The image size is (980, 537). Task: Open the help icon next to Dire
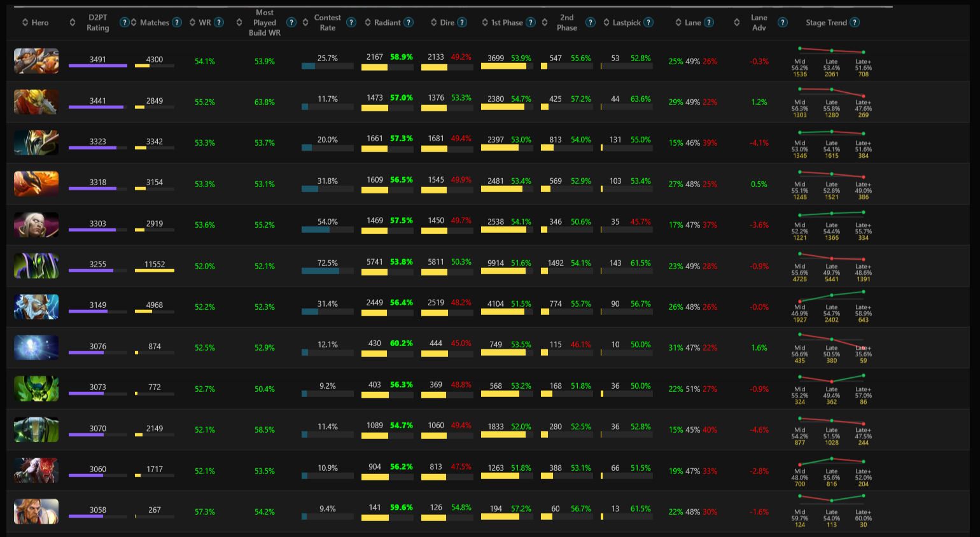(462, 22)
